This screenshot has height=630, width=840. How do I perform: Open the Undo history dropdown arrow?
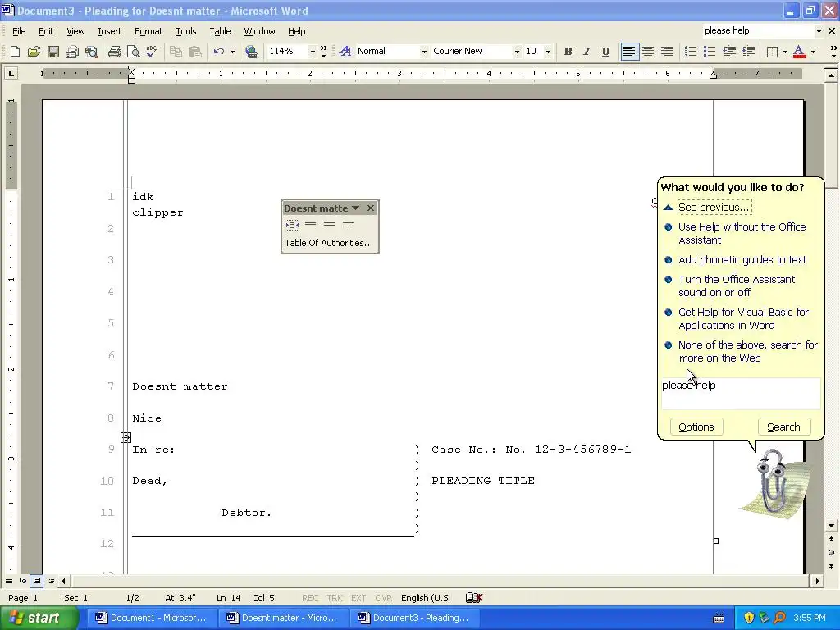[x=232, y=52]
